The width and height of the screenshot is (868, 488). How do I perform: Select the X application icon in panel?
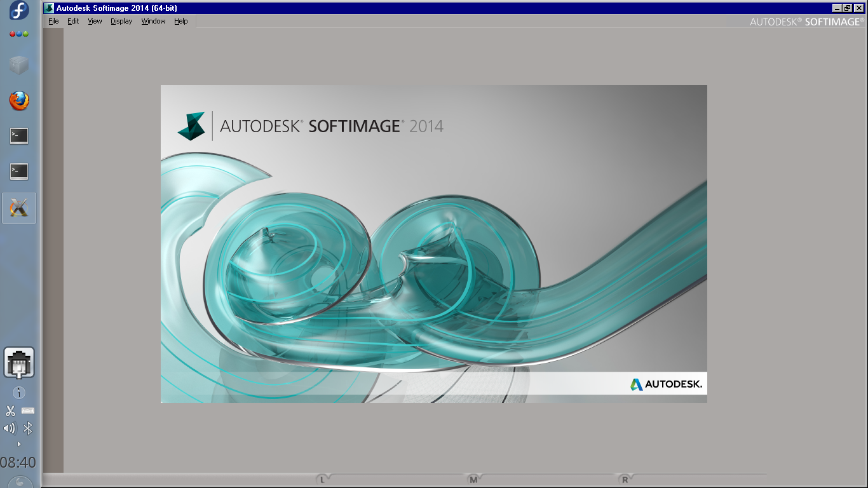(19, 208)
